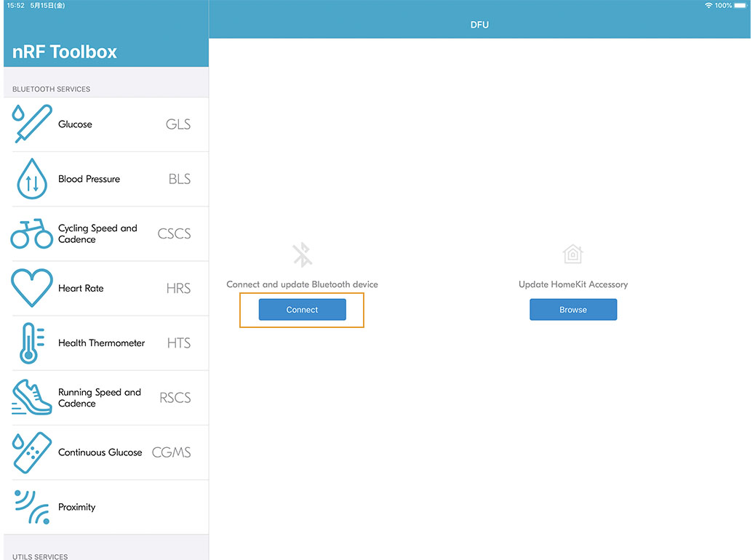Tap 'Update HomeKit Accessory' text
This screenshot has height=560, width=755.
pyautogui.click(x=573, y=284)
